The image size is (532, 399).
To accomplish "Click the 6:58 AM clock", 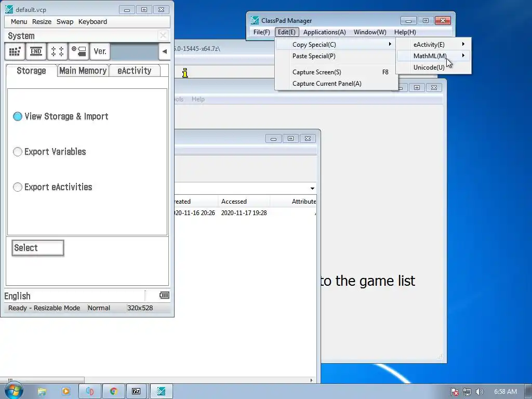I will (505, 392).
